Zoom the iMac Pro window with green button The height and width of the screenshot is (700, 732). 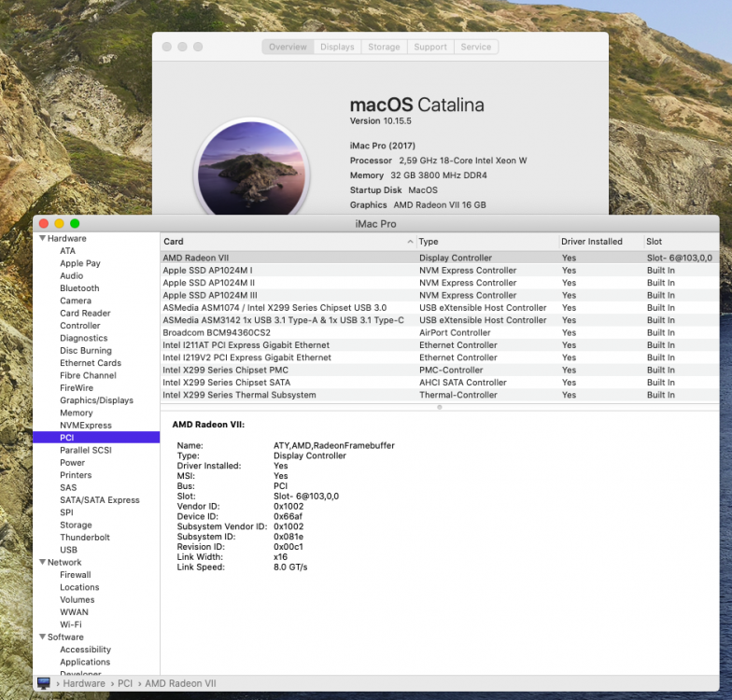coord(75,224)
